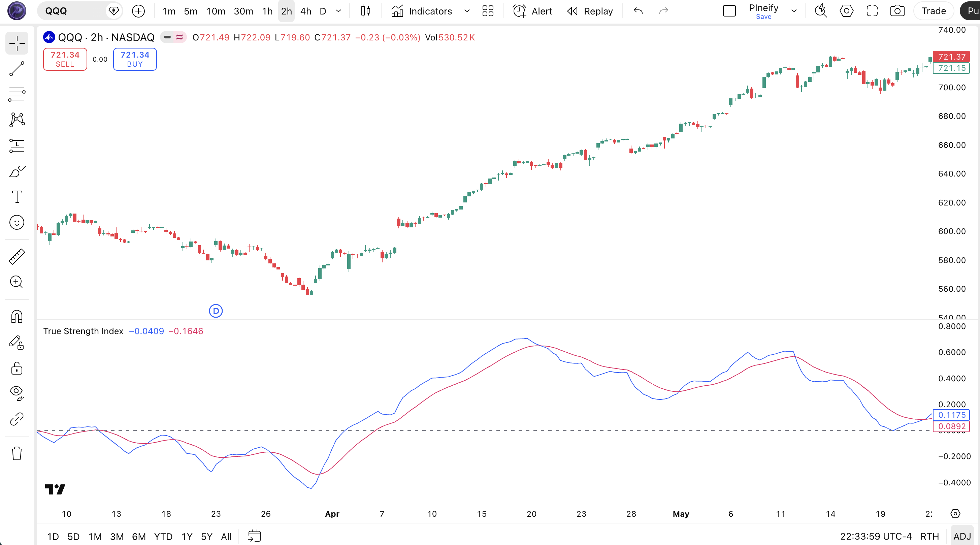Open the quick search lightning icon
The width and height of the screenshot is (980, 545).
(821, 11)
